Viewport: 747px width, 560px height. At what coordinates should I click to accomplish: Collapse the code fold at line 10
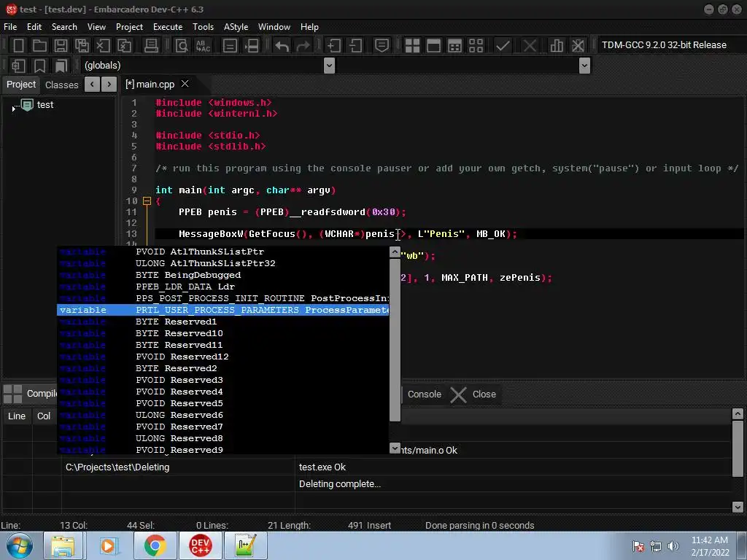click(x=147, y=201)
